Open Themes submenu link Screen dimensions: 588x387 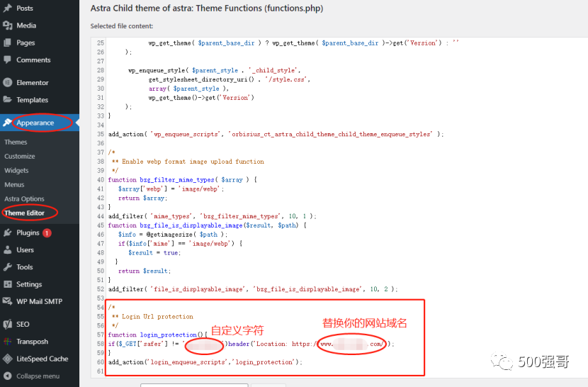pos(16,142)
